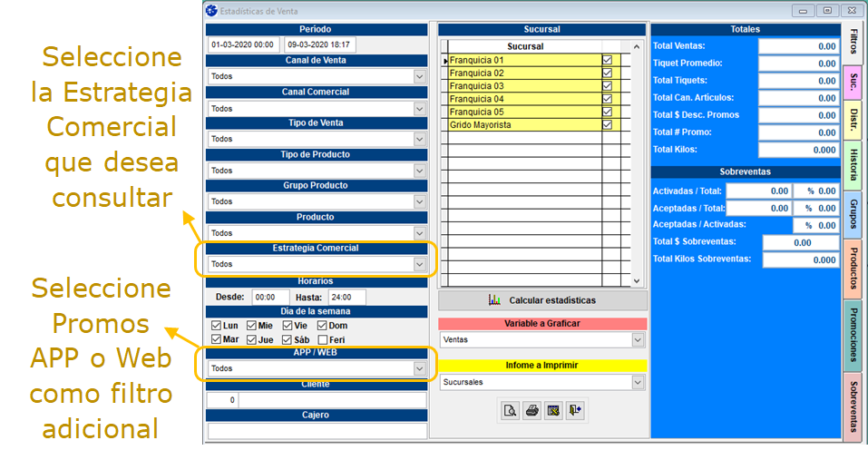The height and width of the screenshot is (460, 868).
Task: Click the printer icon
Action: (532, 411)
